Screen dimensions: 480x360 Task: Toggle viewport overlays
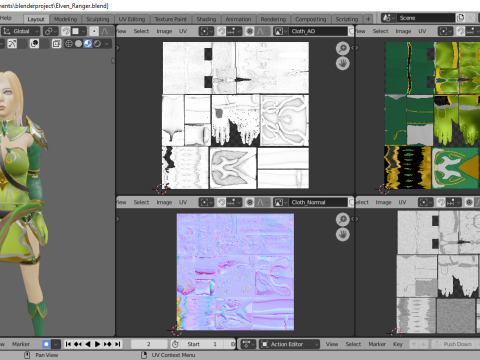pos(34,44)
